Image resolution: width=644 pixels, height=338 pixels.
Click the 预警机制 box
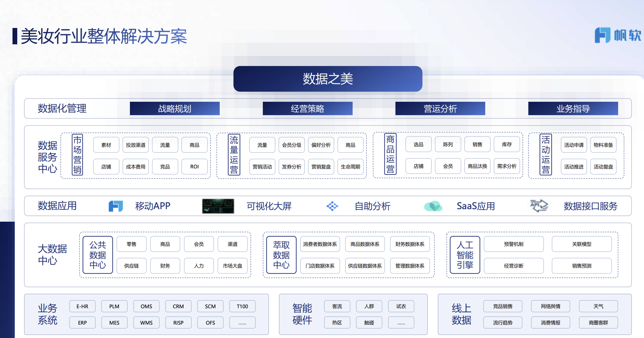pos(513,244)
